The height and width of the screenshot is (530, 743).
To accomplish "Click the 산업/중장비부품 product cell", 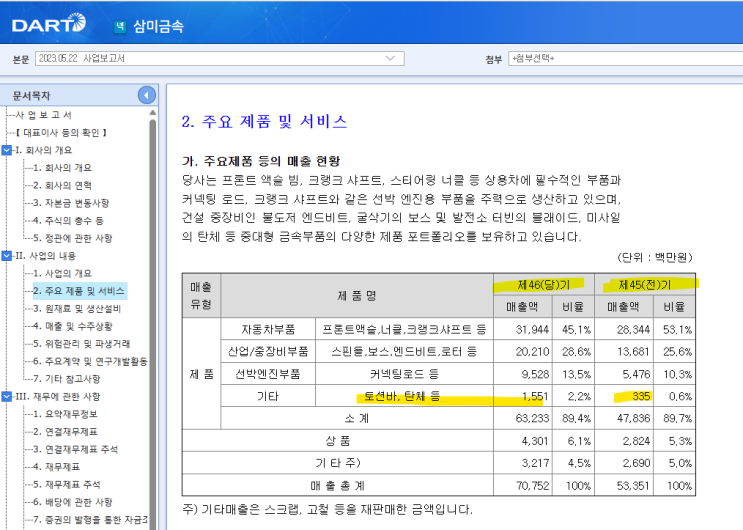I will click(268, 351).
